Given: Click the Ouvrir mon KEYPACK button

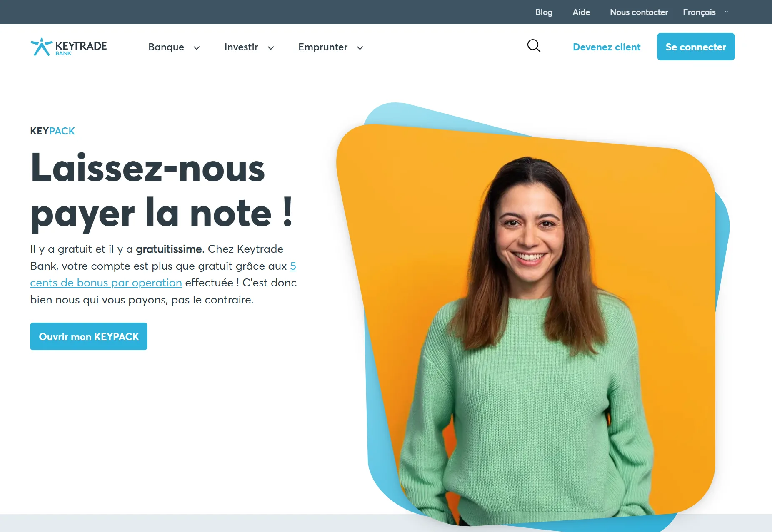Looking at the screenshot, I should pyautogui.click(x=89, y=336).
